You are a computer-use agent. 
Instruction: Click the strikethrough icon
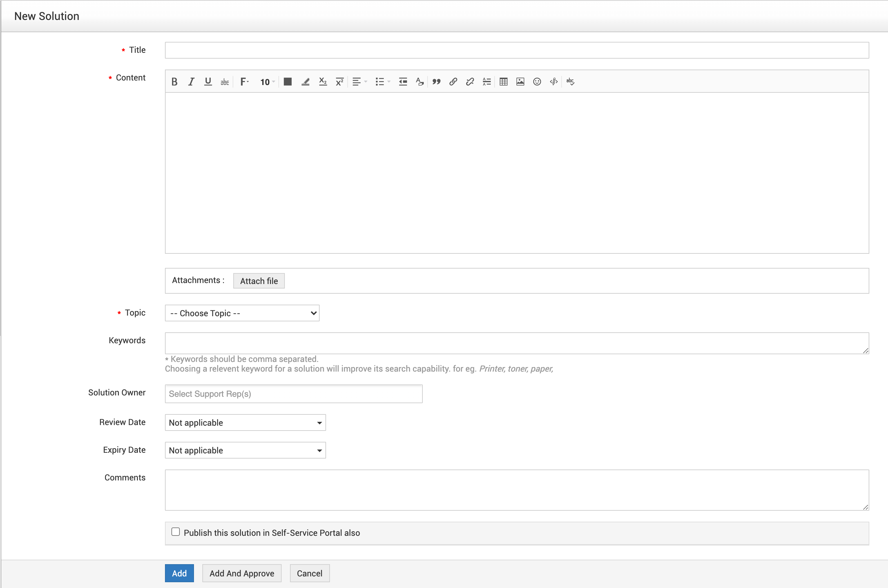(x=225, y=82)
